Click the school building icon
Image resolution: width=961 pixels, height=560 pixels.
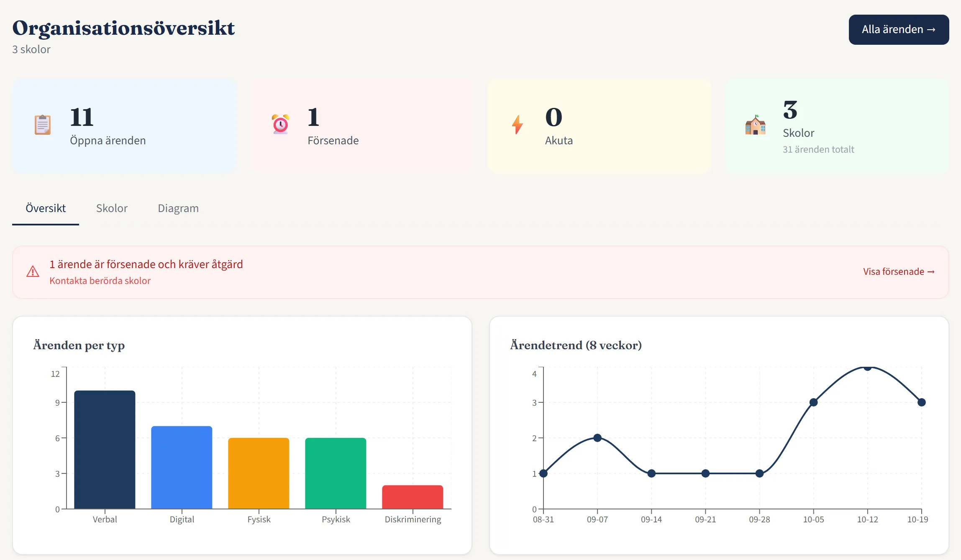[756, 125]
